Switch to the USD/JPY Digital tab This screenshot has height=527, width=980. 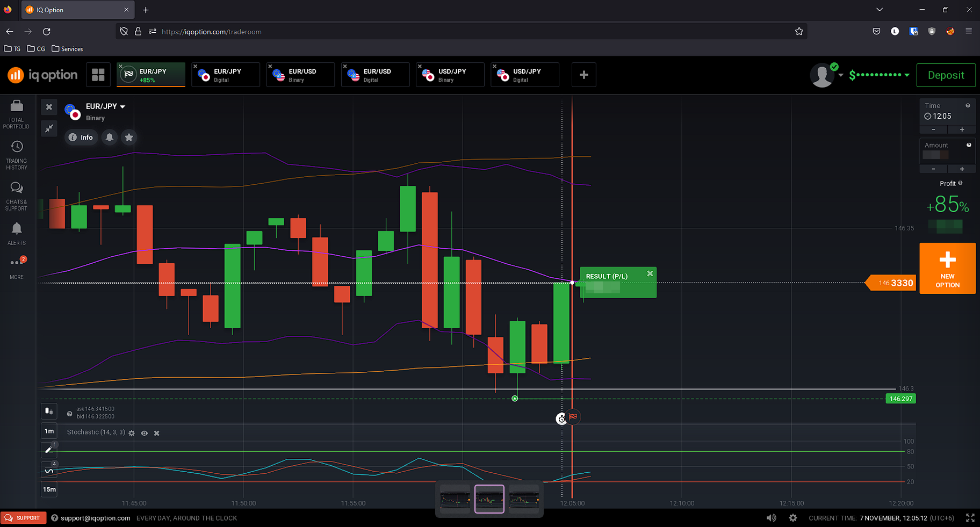click(524, 75)
